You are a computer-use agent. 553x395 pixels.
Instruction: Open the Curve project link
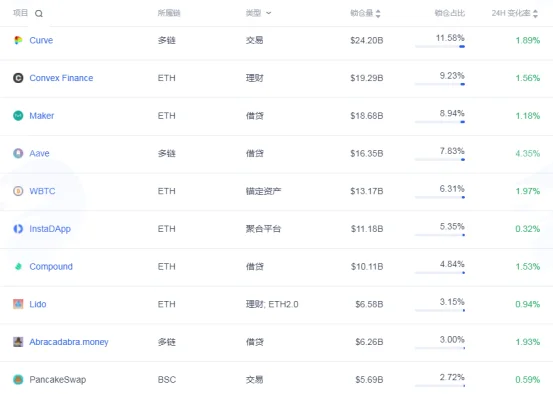41,40
